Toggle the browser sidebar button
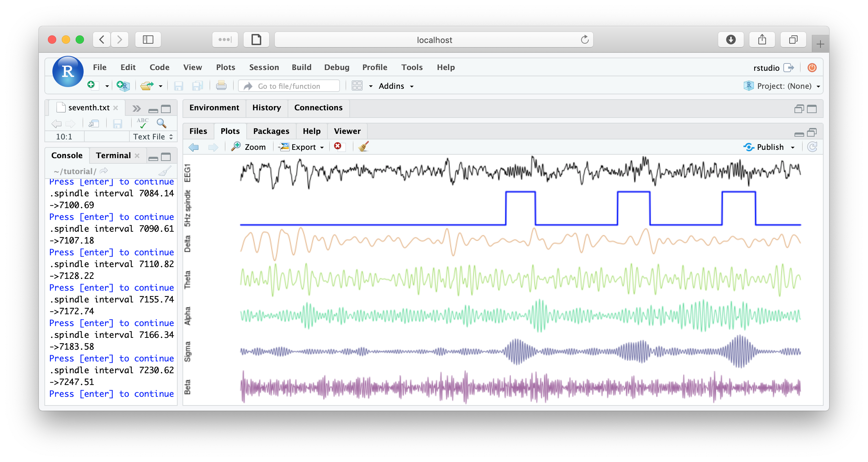The width and height of the screenshot is (868, 462). click(x=148, y=40)
